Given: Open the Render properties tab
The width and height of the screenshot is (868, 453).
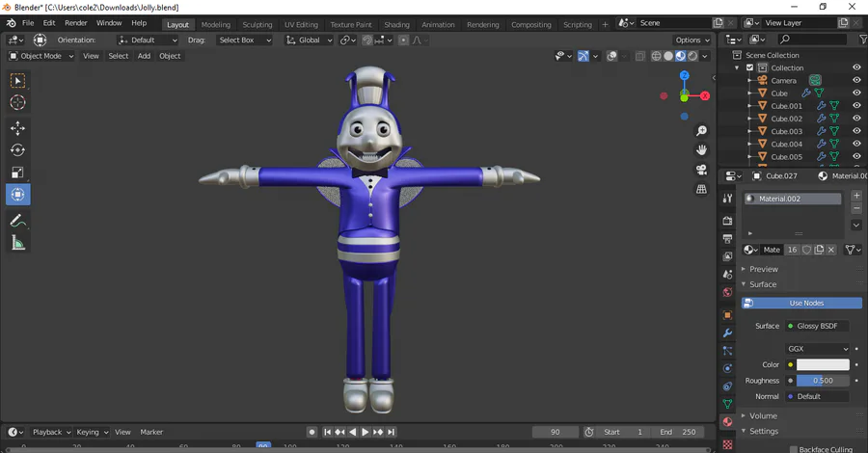Looking at the screenshot, I should [727, 221].
